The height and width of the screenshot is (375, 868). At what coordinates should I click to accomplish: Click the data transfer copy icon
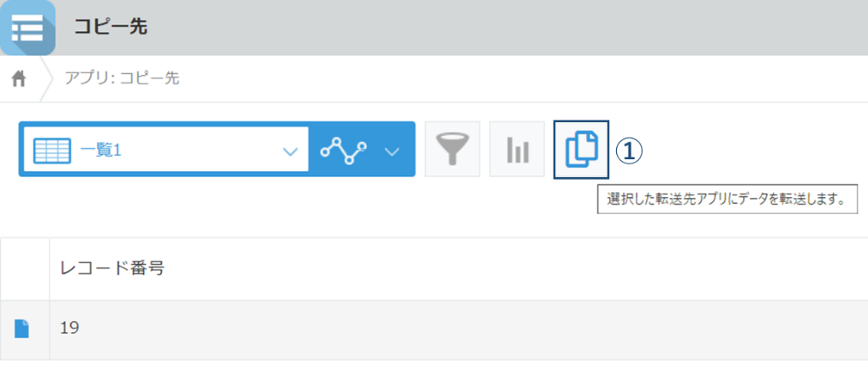pos(581,149)
